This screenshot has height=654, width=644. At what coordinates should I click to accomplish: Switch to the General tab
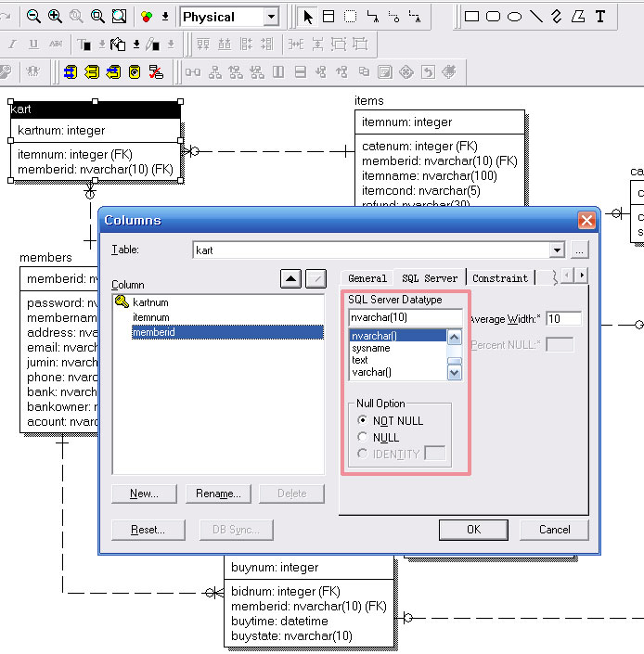click(367, 278)
